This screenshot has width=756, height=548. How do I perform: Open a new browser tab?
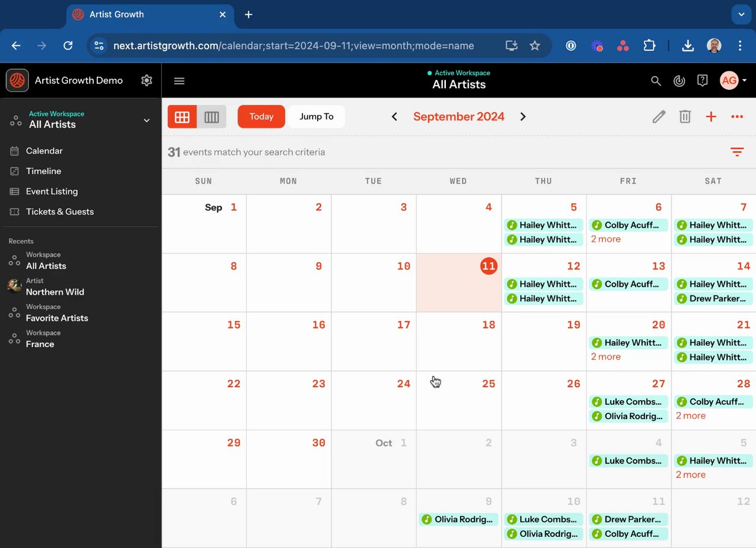pyautogui.click(x=249, y=15)
